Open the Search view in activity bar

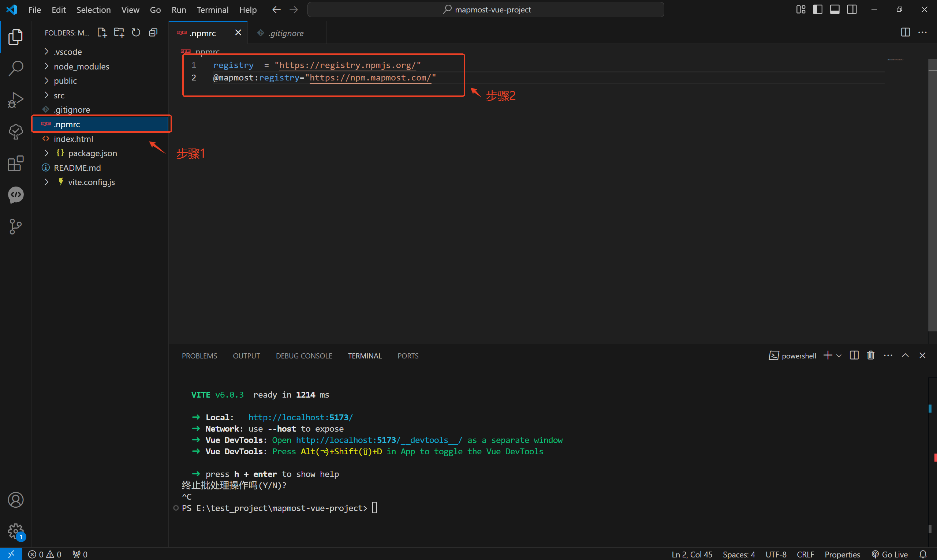15,68
